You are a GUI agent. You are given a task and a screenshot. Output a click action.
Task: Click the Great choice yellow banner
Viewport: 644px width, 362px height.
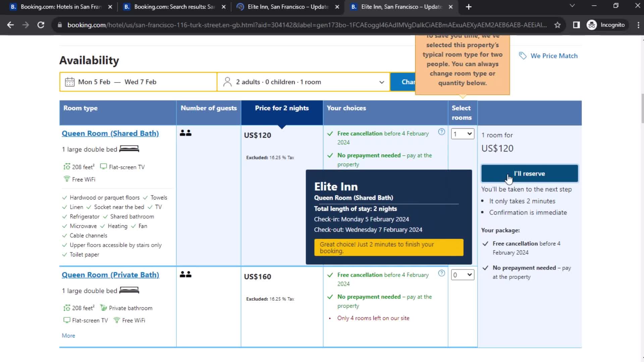coord(389,247)
